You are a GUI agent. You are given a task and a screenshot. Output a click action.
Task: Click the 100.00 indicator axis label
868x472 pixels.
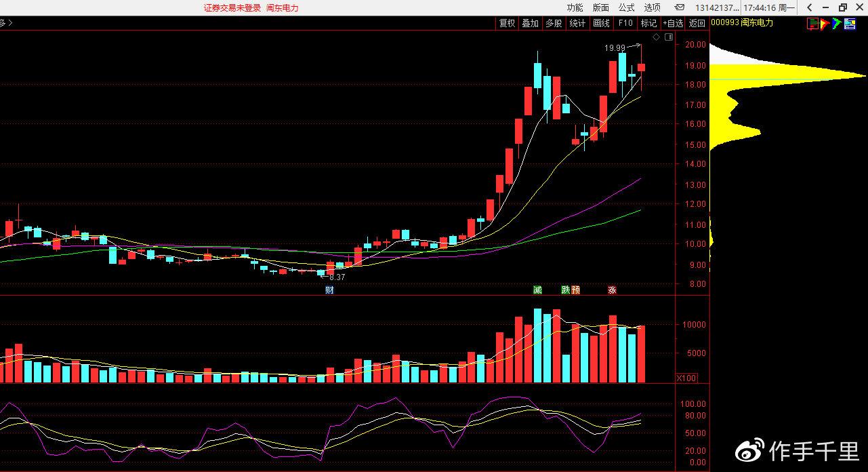coord(694,404)
